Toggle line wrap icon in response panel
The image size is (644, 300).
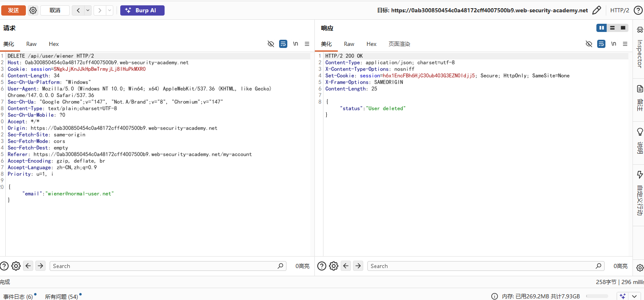coord(601,44)
